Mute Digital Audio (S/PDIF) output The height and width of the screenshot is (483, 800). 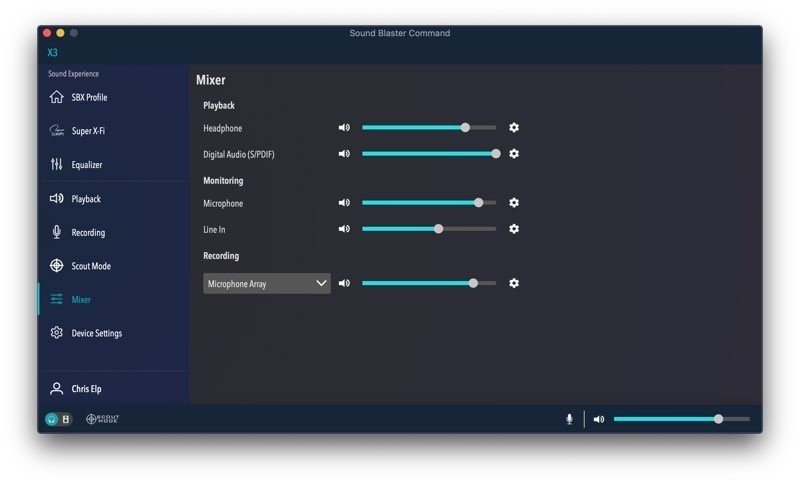click(x=344, y=154)
